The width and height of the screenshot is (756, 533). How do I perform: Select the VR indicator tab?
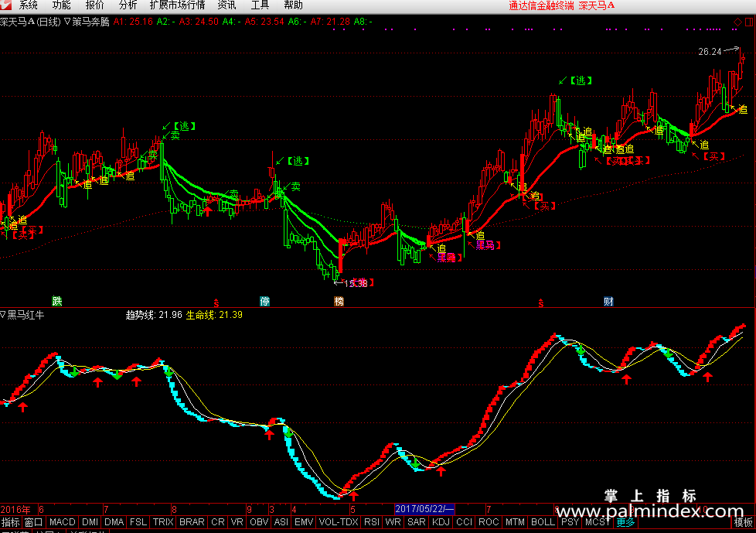tap(237, 522)
